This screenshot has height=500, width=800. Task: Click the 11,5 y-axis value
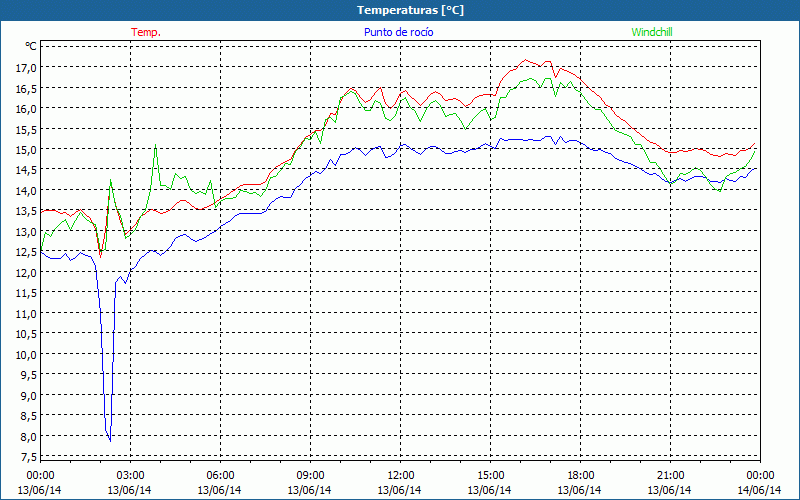(27, 293)
